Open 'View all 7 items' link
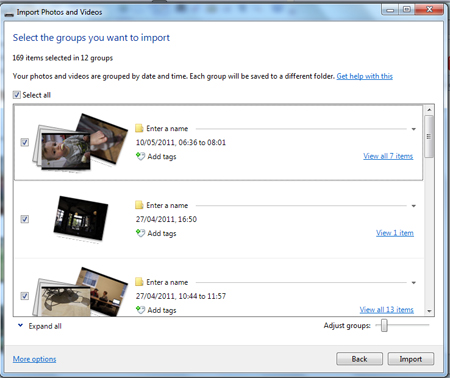The height and width of the screenshot is (378, 450). 388,156
